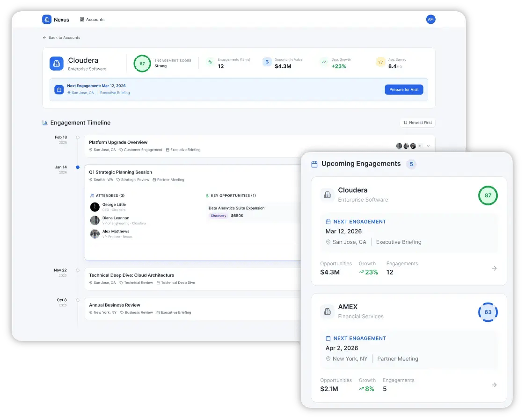
Task: Click the Mar 12, 2026 date on Cloudera card
Action: tap(343, 231)
